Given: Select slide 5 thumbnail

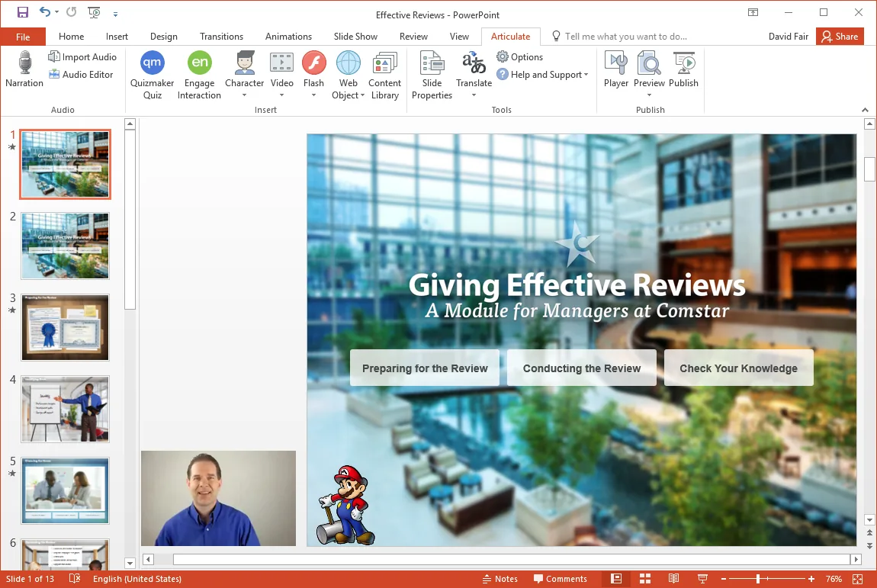Looking at the screenshot, I should (65, 490).
